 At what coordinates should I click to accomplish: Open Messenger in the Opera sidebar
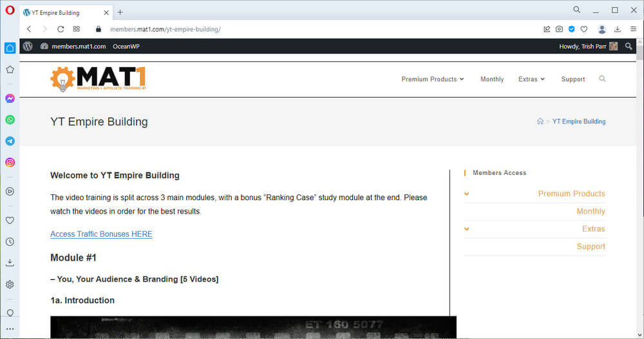coord(10,98)
